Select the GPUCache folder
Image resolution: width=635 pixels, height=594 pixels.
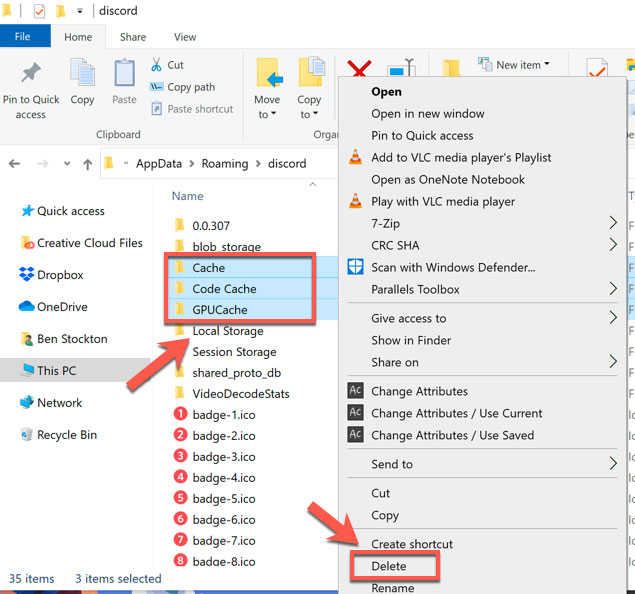tap(219, 310)
